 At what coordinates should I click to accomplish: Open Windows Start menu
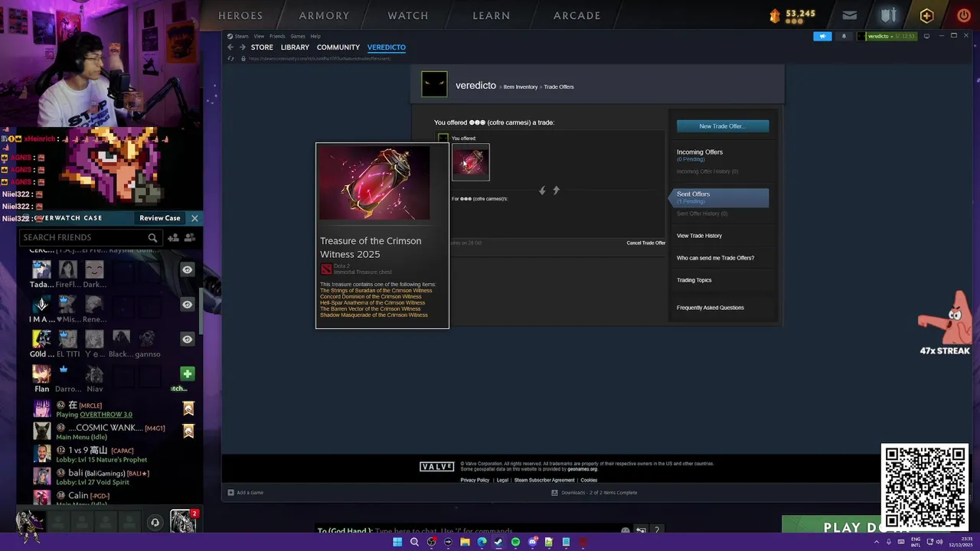click(397, 542)
